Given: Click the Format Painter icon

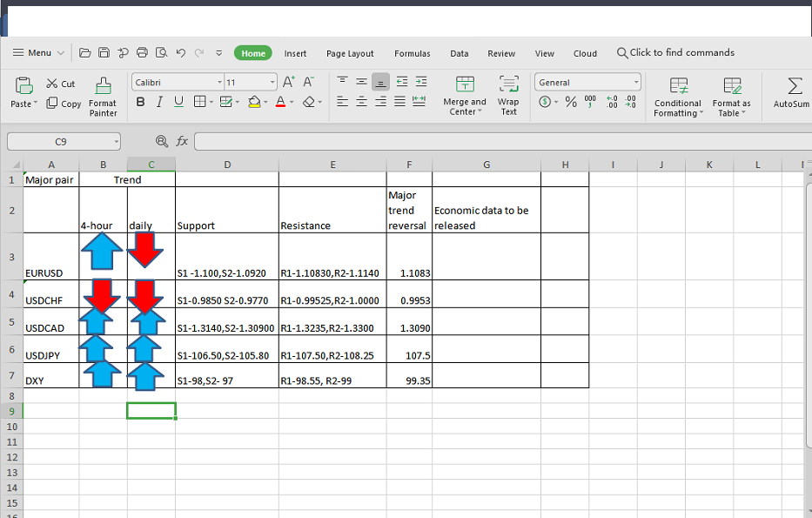Looking at the screenshot, I should pyautogui.click(x=103, y=86).
